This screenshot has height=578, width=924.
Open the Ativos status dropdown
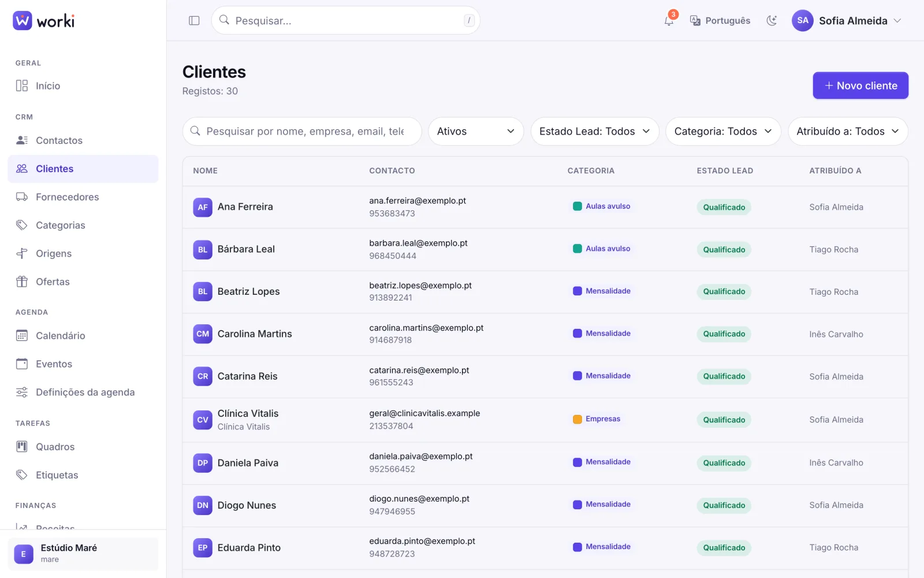pos(476,131)
